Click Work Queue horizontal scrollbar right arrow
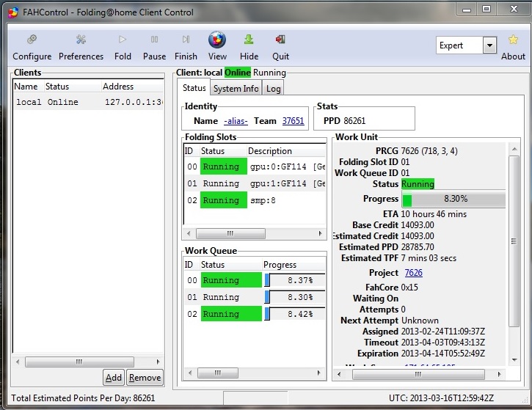The width and height of the screenshot is (532, 410). (318, 373)
